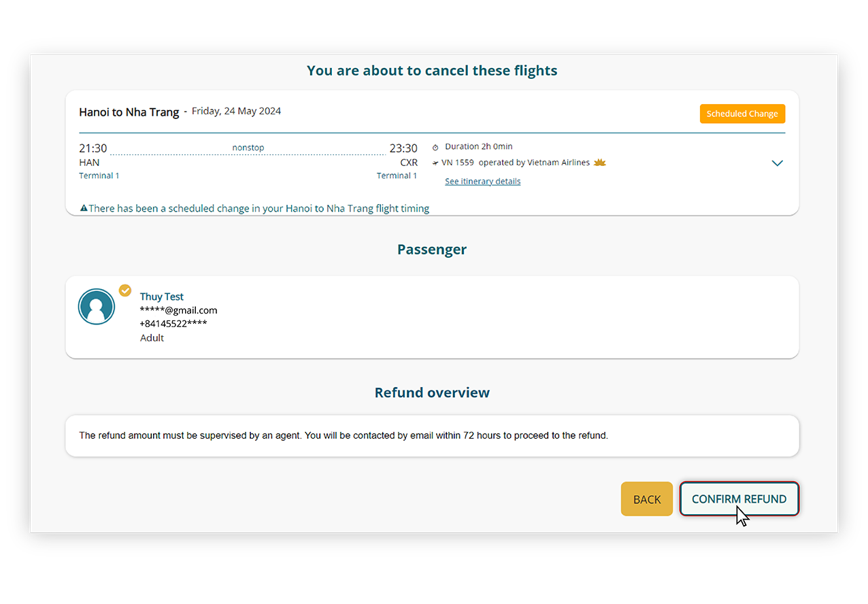Click the Vietnam Airlines lotus logo
The image size is (868, 604).
pyautogui.click(x=599, y=163)
